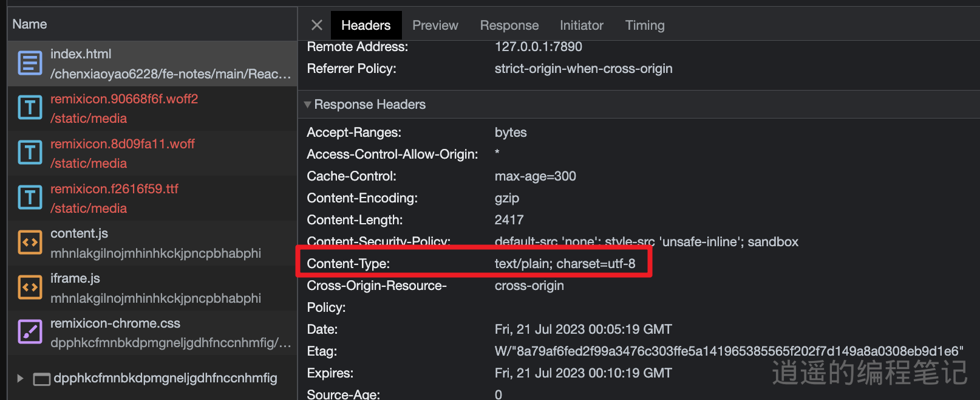
Task: Click the script icon for content.js
Action: click(30, 243)
